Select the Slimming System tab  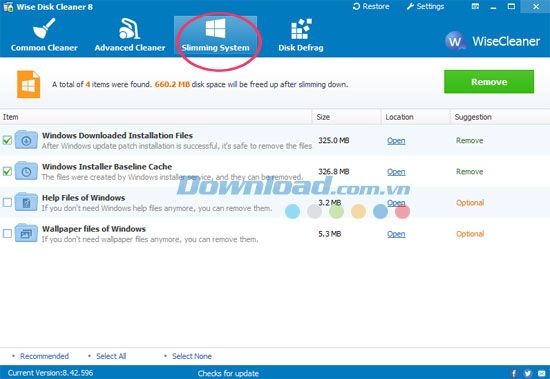pyautogui.click(x=215, y=36)
